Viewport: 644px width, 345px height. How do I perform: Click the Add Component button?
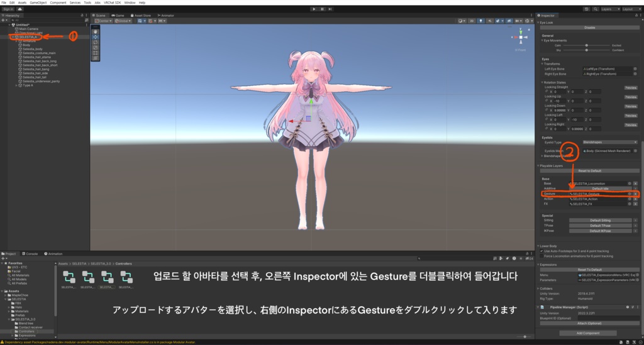coord(588,333)
